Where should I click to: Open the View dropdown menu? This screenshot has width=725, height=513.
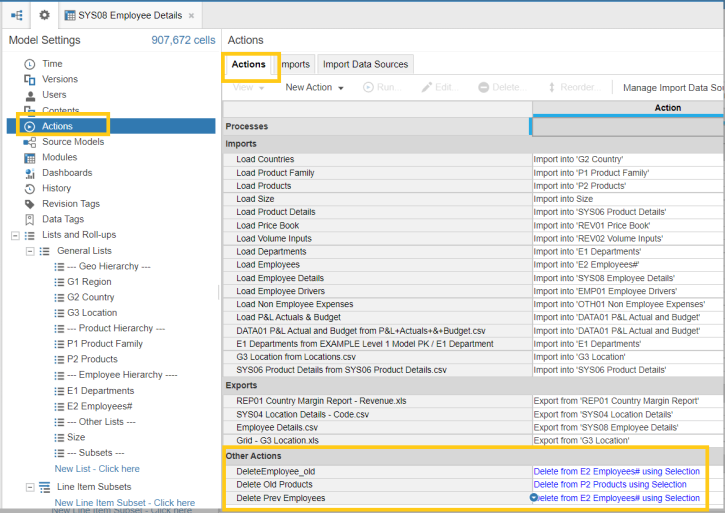point(248,87)
